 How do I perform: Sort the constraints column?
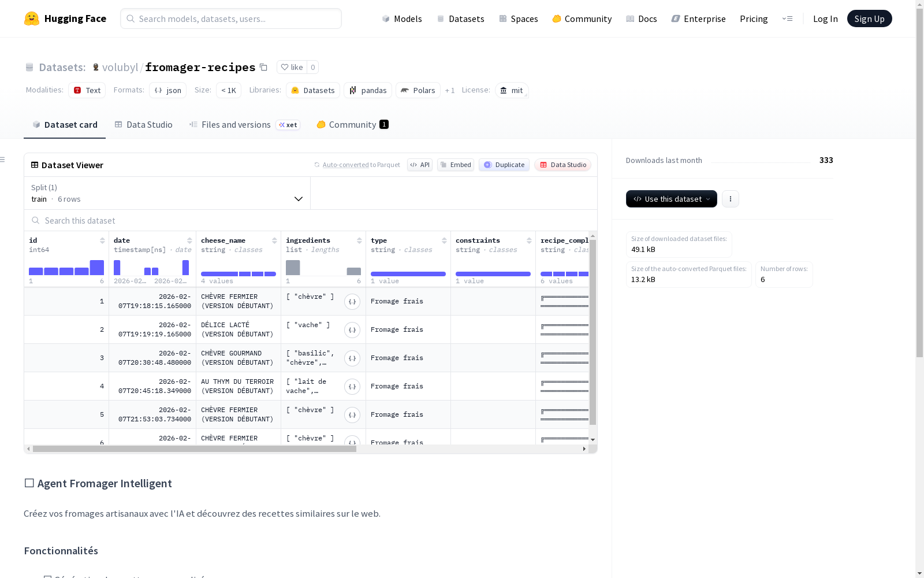(529, 240)
